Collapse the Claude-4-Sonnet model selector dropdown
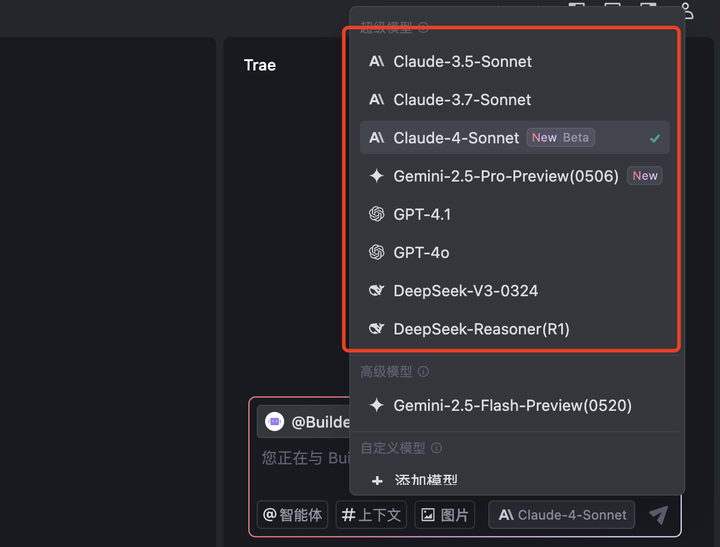This screenshot has height=547, width=720. click(564, 515)
